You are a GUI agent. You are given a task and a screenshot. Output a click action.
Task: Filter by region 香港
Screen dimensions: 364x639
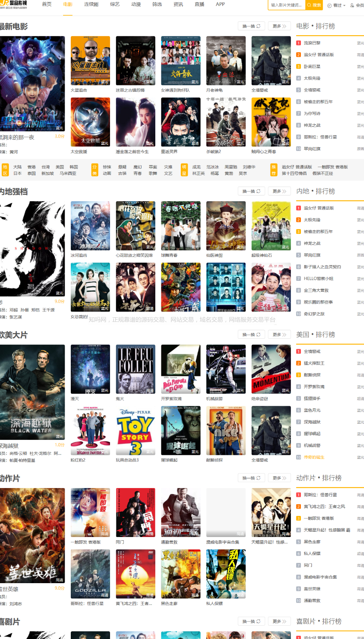tap(32, 167)
